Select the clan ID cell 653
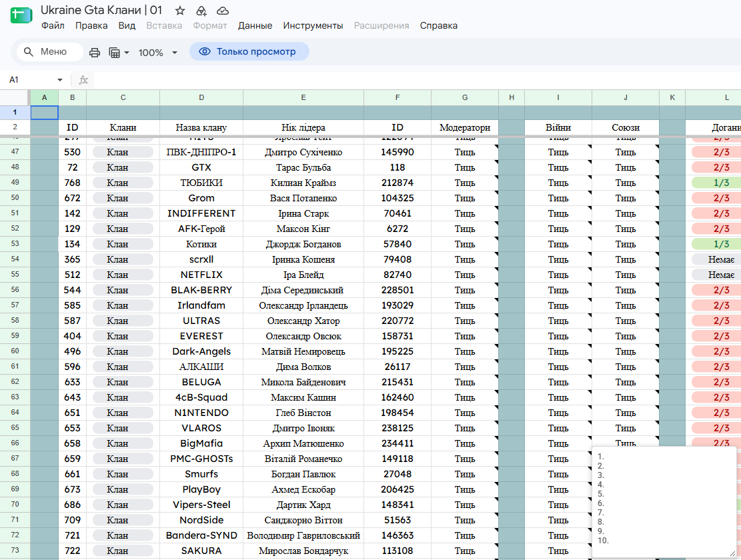 72,428
